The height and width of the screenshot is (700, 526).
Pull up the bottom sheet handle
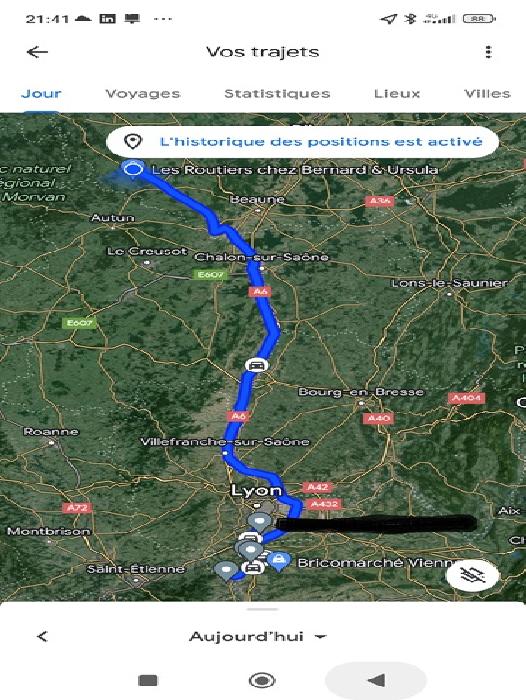point(262,609)
